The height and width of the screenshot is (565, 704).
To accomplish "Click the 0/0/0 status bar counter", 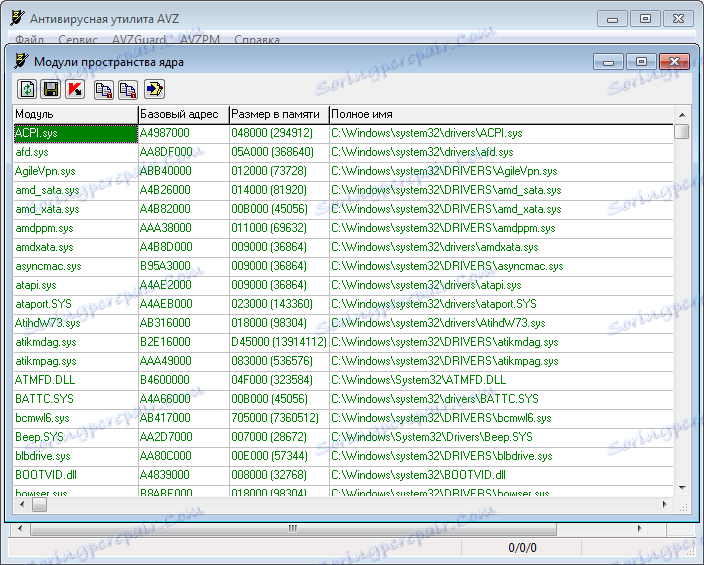I will click(522, 548).
